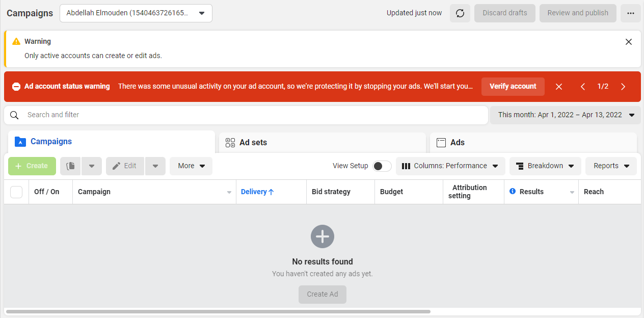This screenshot has height=318, width=644.
Task: Go to the previous account status warning
Action: (583, 87)
